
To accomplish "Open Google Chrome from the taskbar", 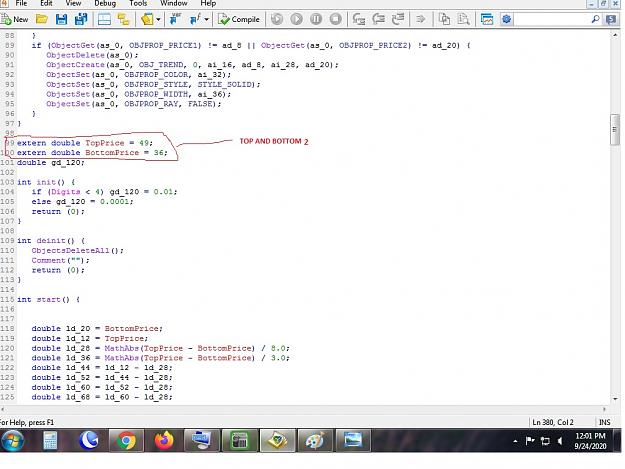I will pos(126,441).
